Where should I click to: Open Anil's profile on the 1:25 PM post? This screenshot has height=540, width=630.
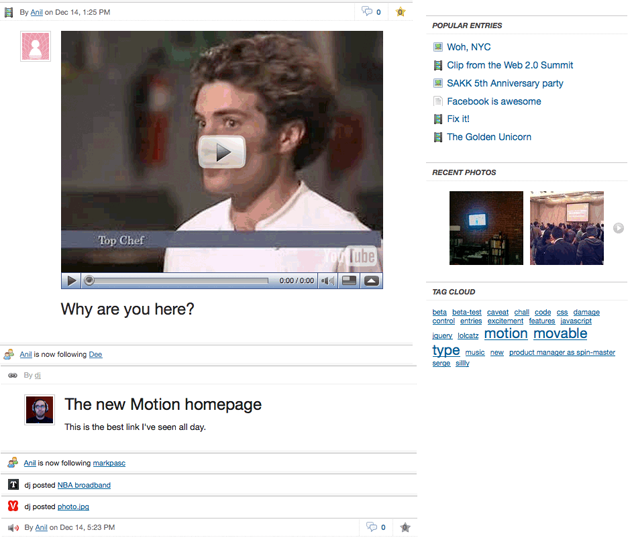tap(37, 12)
